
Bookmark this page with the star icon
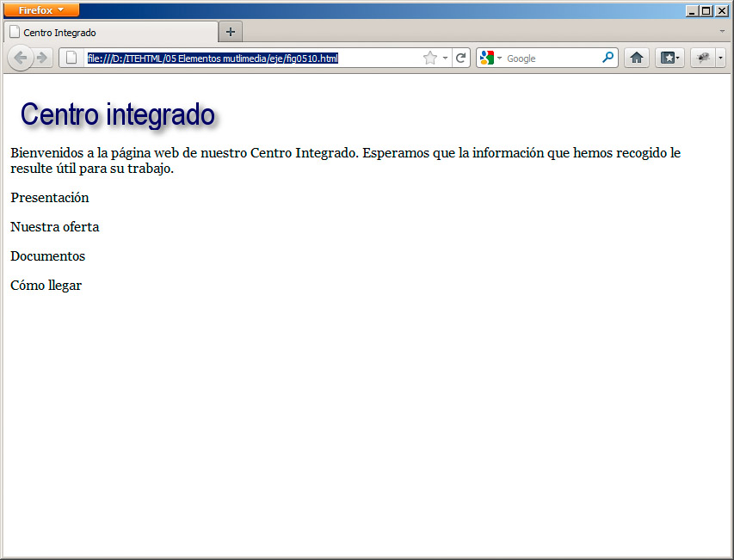click(x=429, y=58)
